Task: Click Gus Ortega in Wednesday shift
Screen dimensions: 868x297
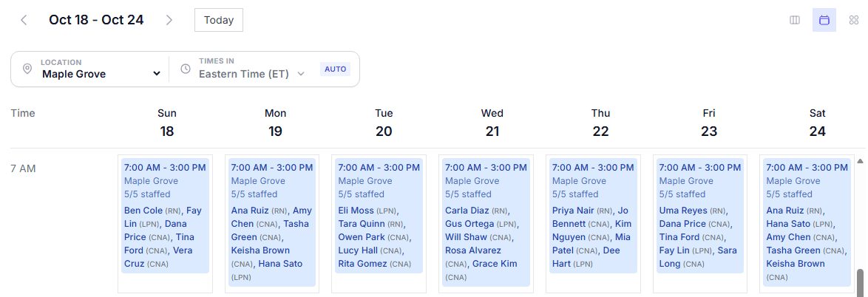Action: click(x=469, y=223)
